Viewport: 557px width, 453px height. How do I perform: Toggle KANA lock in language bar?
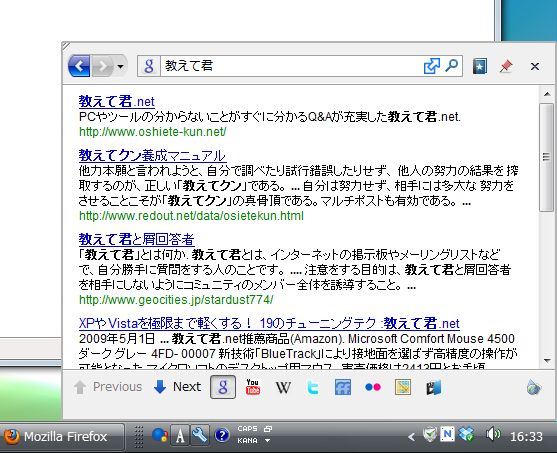point(247,441)
